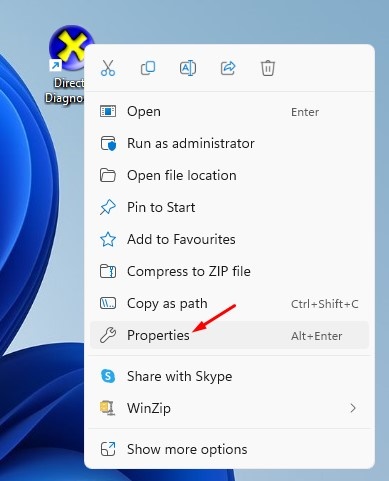The width and height of the screenshot is (389, 481).
Task: Select Open from the context menu
Action: click(x=229, y=111)
